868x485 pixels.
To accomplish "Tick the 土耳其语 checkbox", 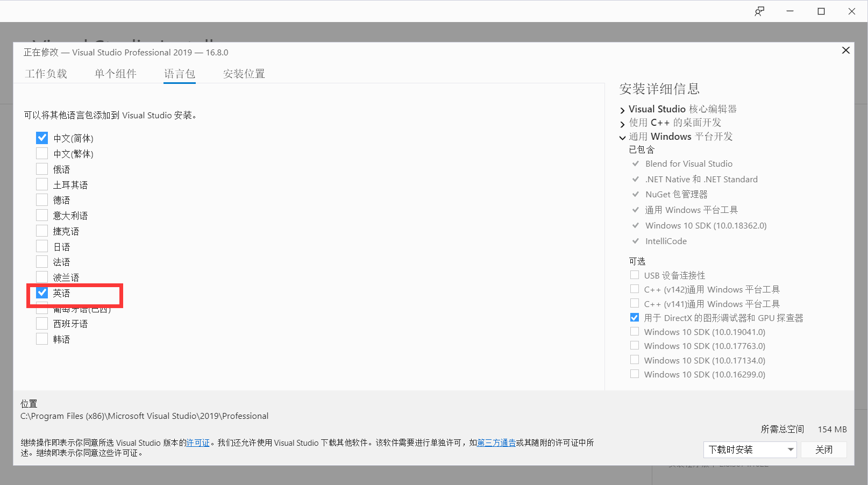I will 42,184.
